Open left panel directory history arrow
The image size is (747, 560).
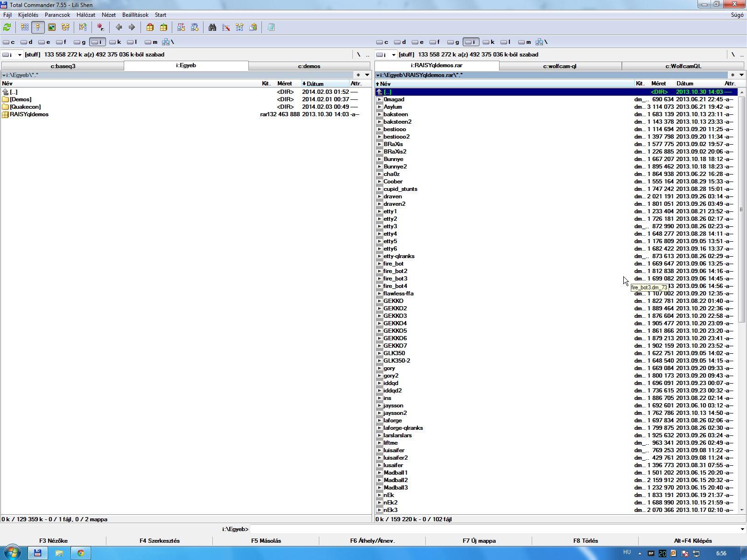point(367,75)
